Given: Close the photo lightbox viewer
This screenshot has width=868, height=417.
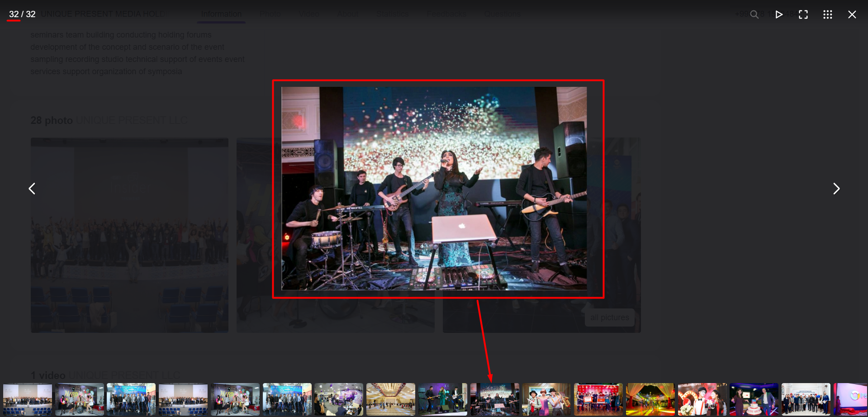Looking at the screenshot, I should pyautogui.click(x=852, y=14).
